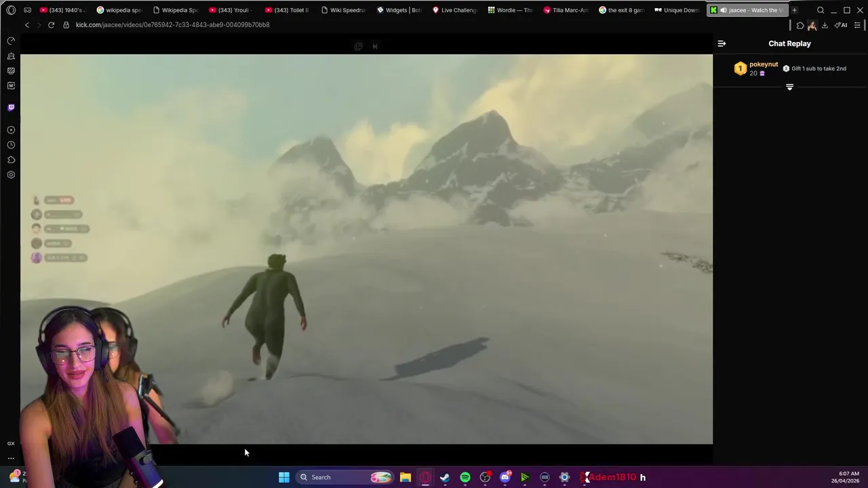Open the Settings gear in sidebar
868x488 pixels.
(11, 175)
